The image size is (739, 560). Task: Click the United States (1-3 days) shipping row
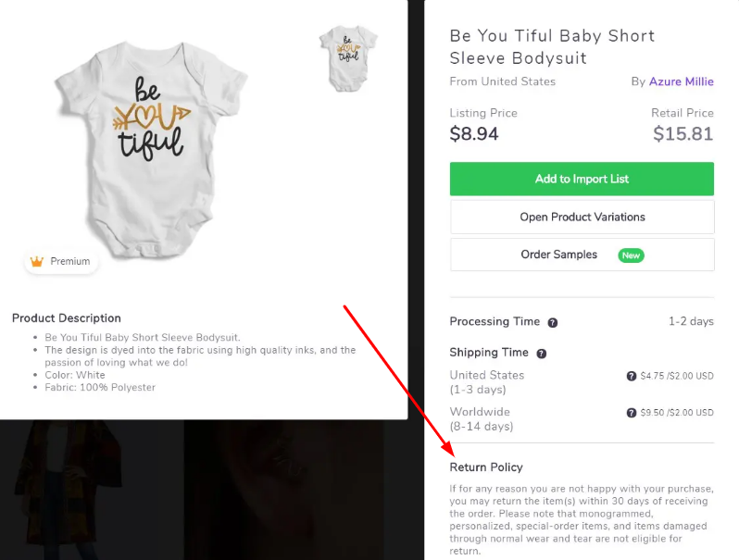pyautogui.click(x=487, y=381)
